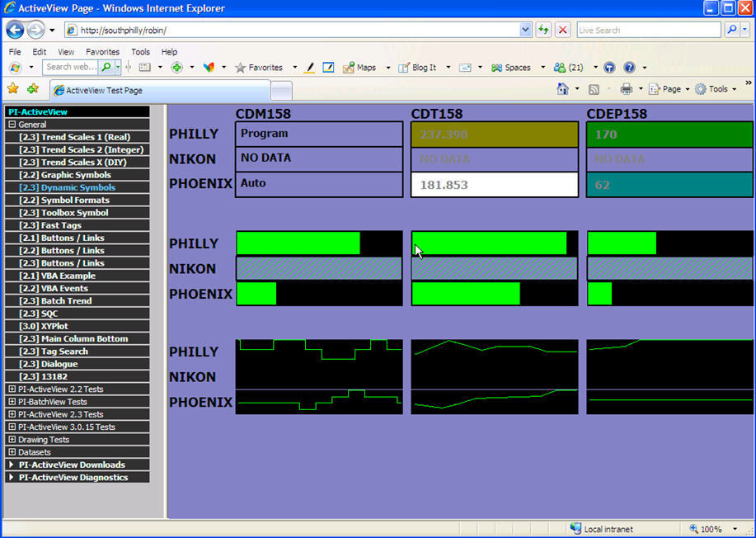Open the Tools command bar dropdown

[x=735, y=89]
